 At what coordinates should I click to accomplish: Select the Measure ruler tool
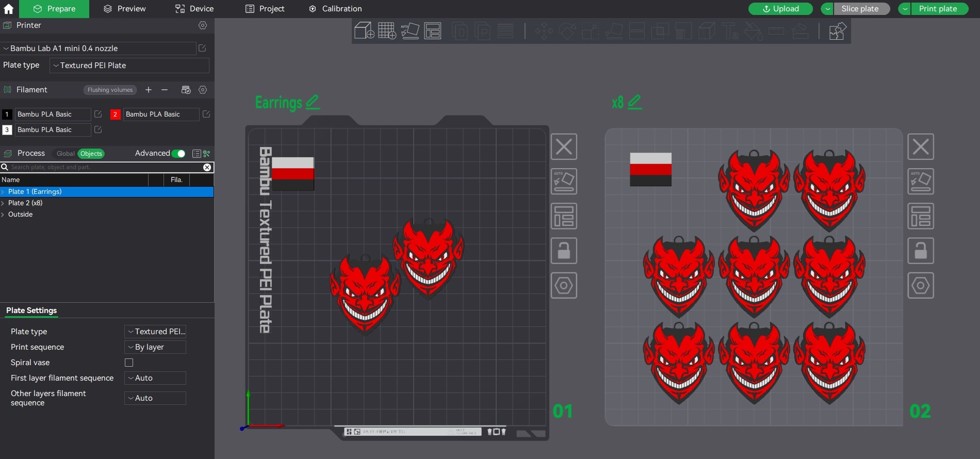tap(776, 31)
